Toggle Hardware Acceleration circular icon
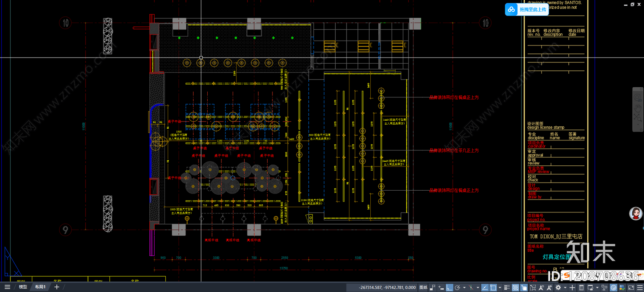644x292 pixels. (614, 288)
